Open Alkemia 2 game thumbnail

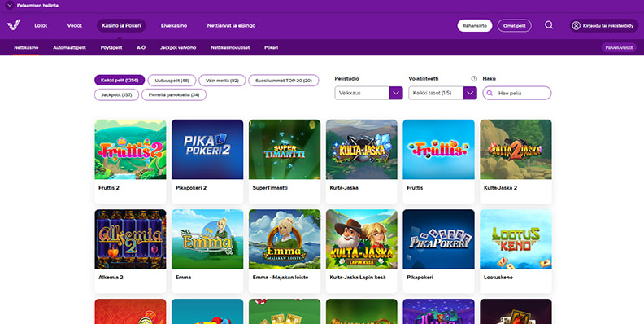pyautogui.click(x=130, y=239)
